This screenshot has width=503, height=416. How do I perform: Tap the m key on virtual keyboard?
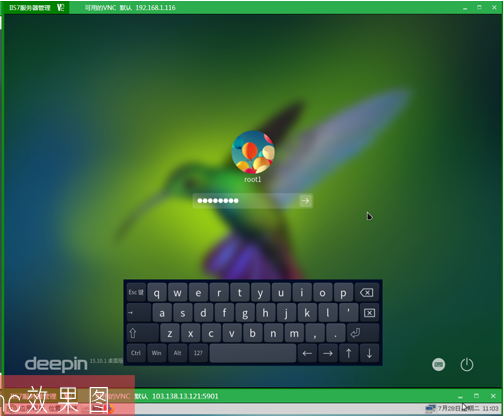tap(294, 333)
